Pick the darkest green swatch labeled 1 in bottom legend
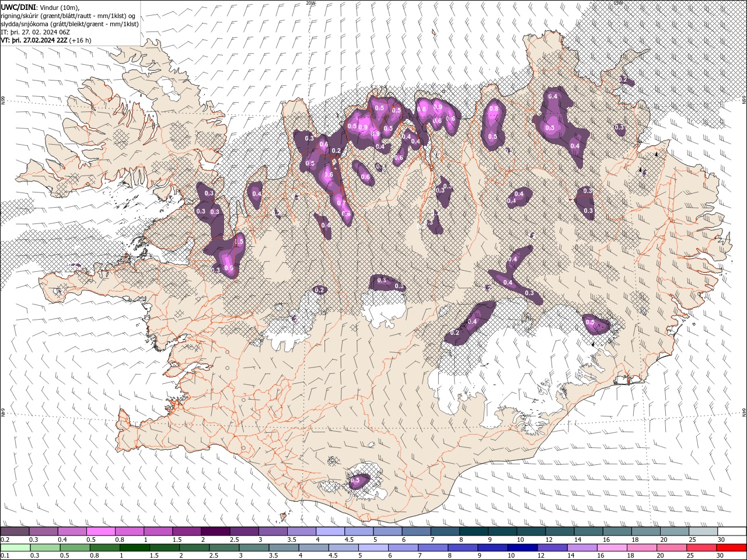The width and height of the screenshot is (747, 560). click(135, 547)
